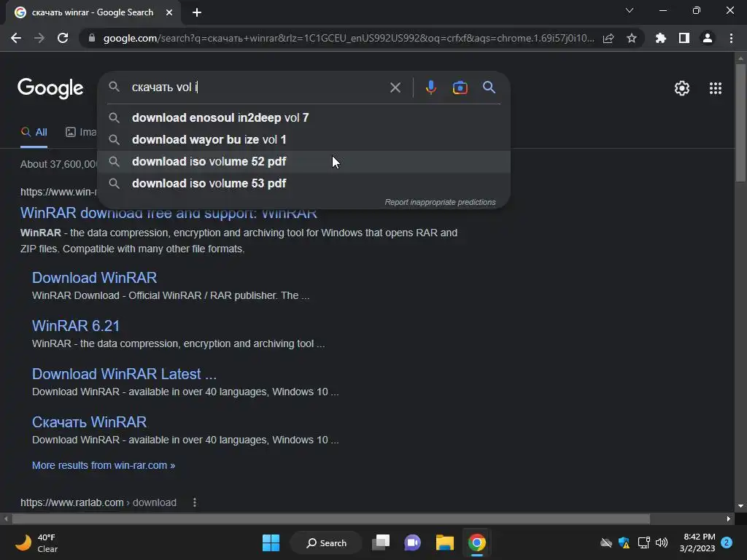Open Chrome side panel
The image size is (747, 560).
coord(684,38)
